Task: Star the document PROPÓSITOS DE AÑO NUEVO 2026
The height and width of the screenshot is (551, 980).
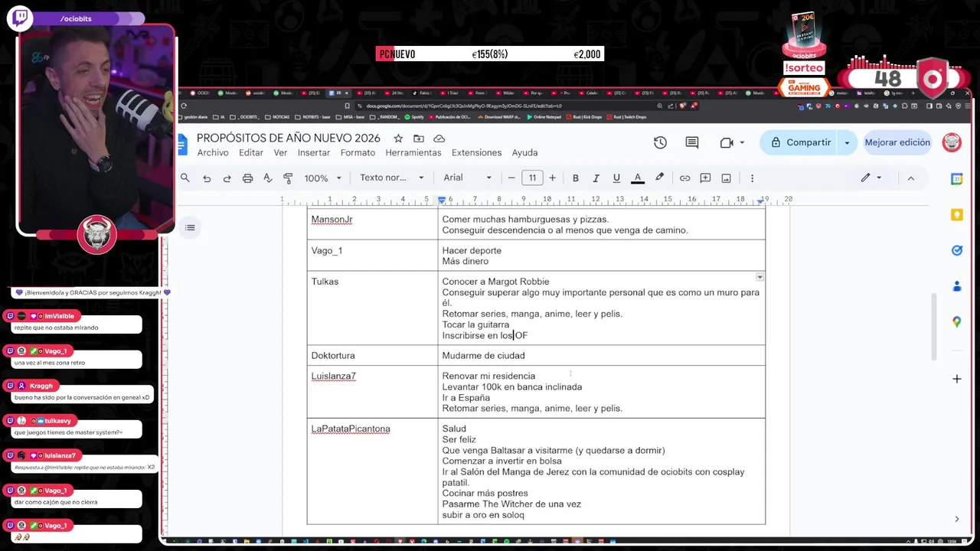Action: tap(398, 139)
